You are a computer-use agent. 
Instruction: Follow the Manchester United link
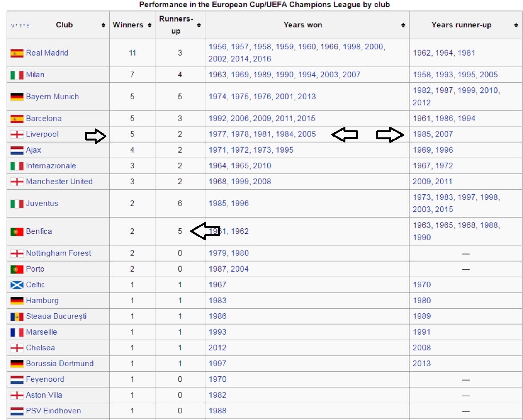[59, 182]
